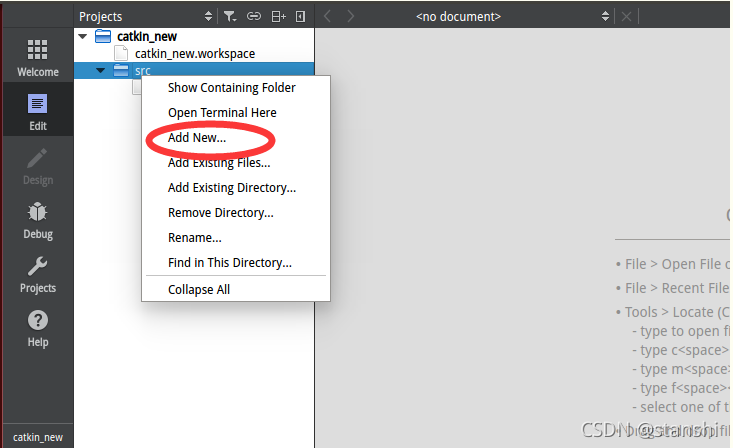
Task: Select Collapse All in context menu
Action: coord(199,289)
